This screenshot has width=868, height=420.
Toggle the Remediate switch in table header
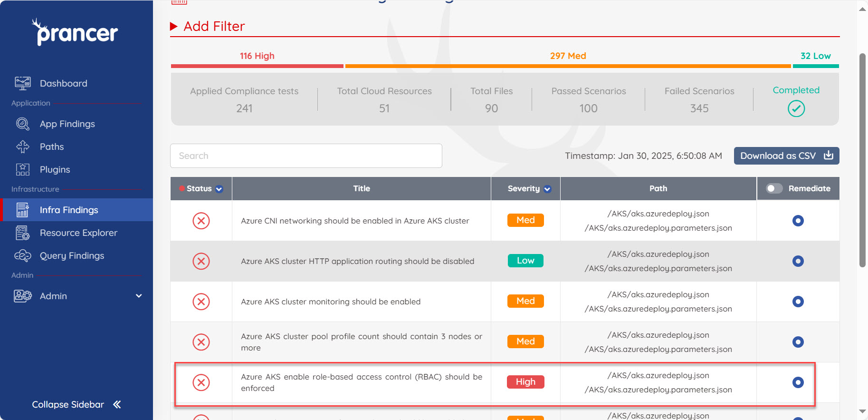click(774, 188)
